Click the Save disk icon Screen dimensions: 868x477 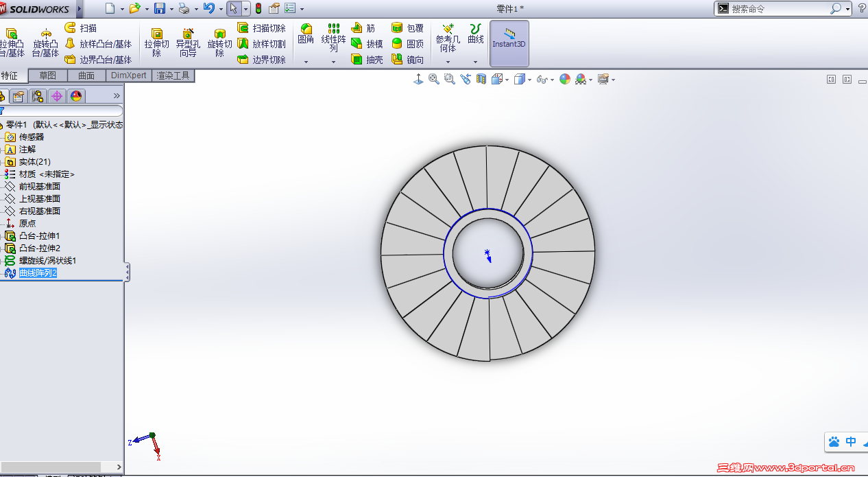click(160, 8)
